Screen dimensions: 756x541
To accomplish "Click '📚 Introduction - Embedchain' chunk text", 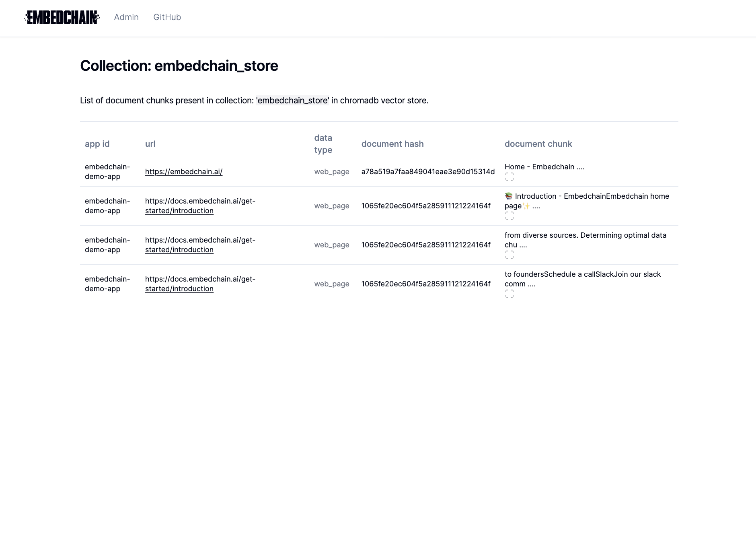I will (x=587, y=201).
